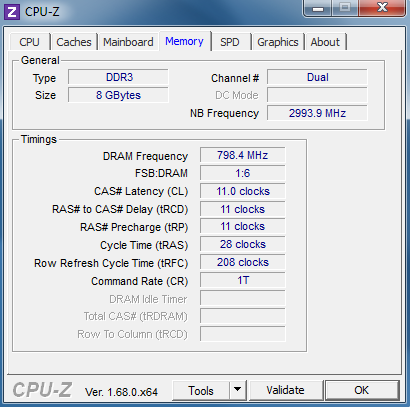The width and height of the screenshot is (410, 407).
Task: Click the Ver. 1.68.0.x64 version text
Action: point(121,392)
